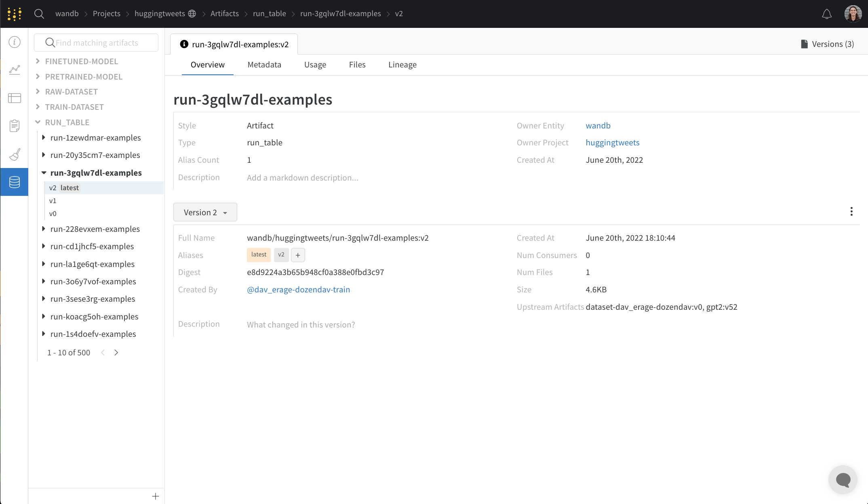Viewport: 868px width, 504px height.
Task: Add a new alias with plus button
Action: [x=298, y=255]
